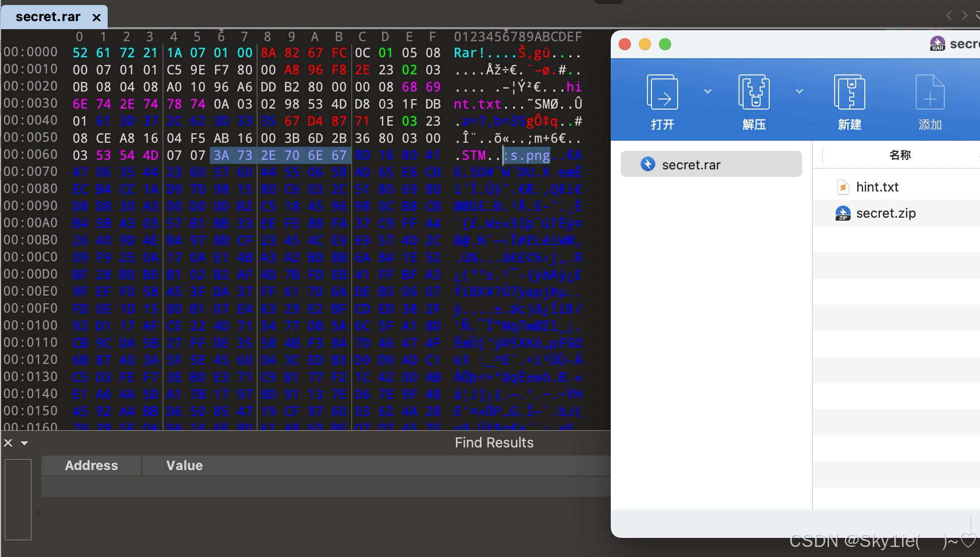Open the Find Results panel dropdown arrow

tap(24, 443)
